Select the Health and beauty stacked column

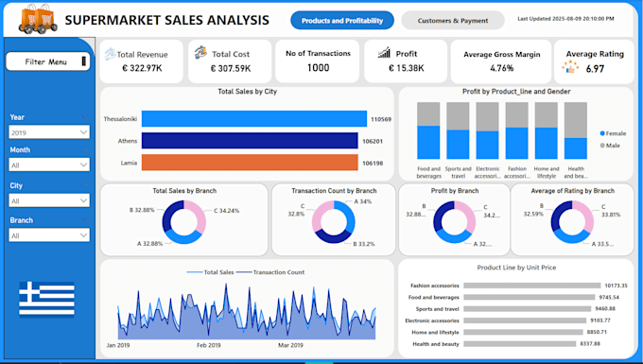[x=576, y=130]
